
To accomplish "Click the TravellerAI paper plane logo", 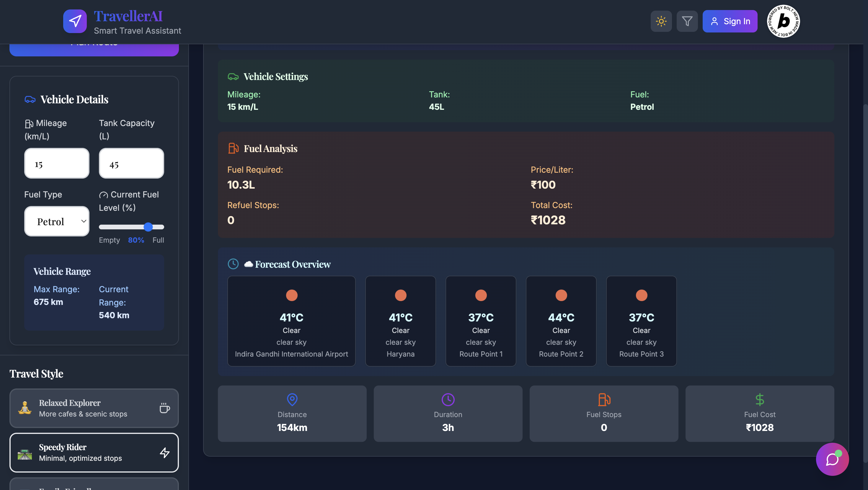I will click(75, 21).
